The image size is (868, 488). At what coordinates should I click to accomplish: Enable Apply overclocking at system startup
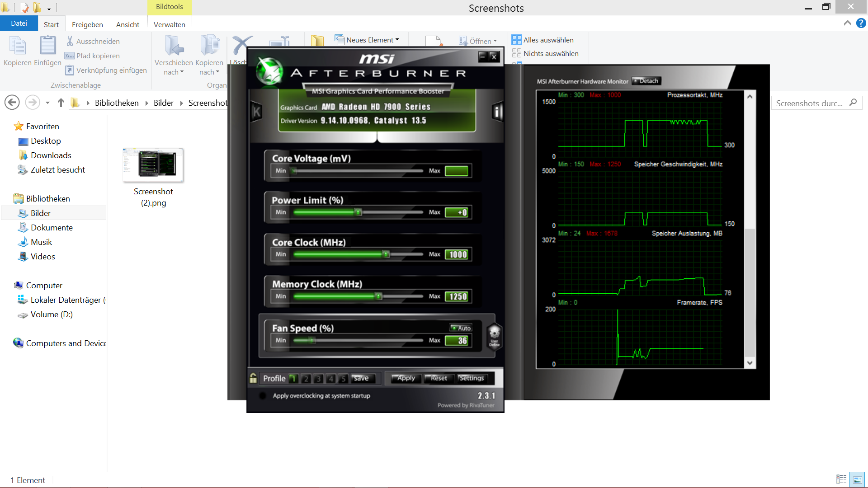[x=263, y=396]
